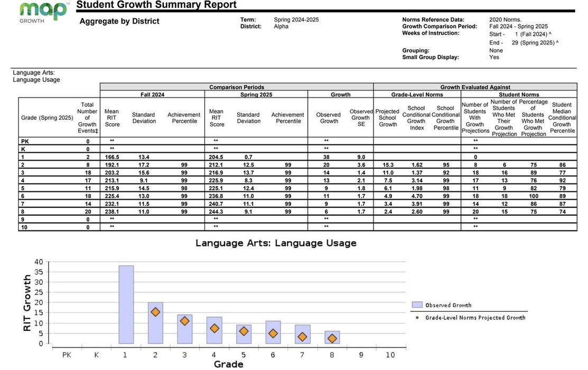This screenshot has width=588, height=370.
Task: Click the Grade 4 Fall mean RIT '213.1'
Action: 112,180
